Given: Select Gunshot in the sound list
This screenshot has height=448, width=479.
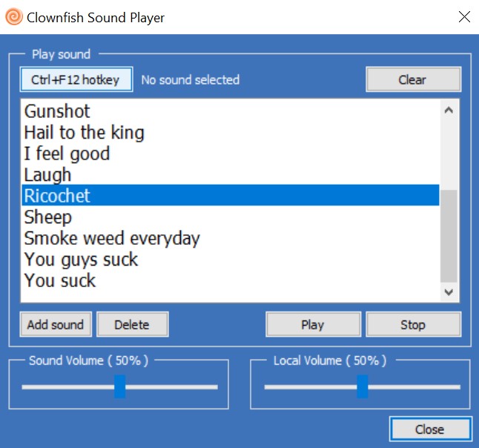Looking at the screenshot, I should [x=231, y=111].
